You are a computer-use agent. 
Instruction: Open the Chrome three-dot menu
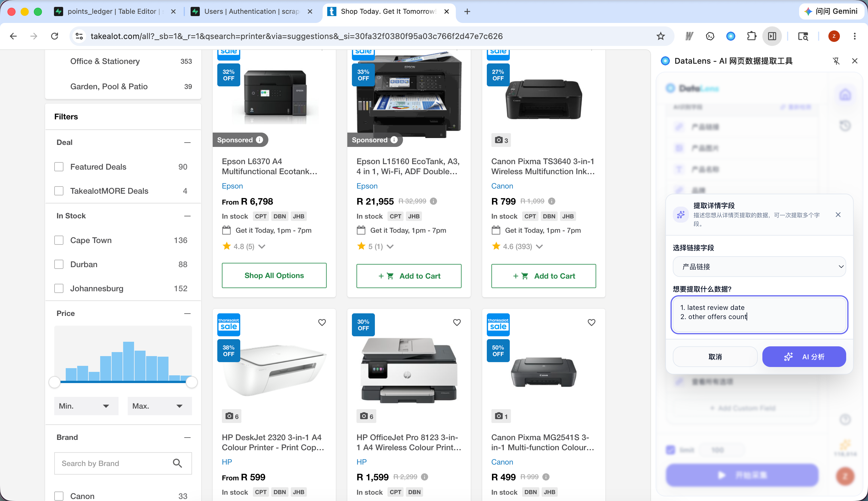855,36
